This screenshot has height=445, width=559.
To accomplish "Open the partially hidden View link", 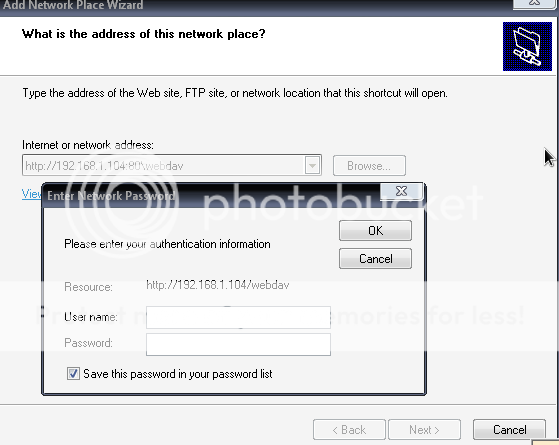I will pos(31,194).
